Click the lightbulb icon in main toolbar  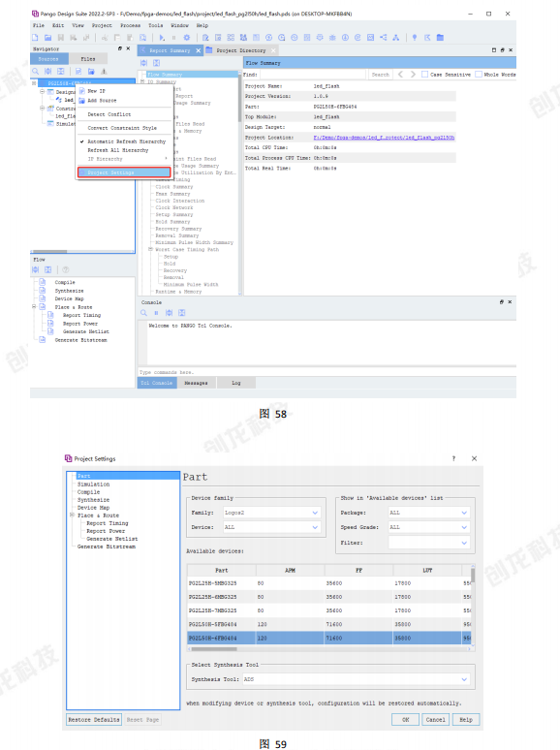[x=414, y=38]
